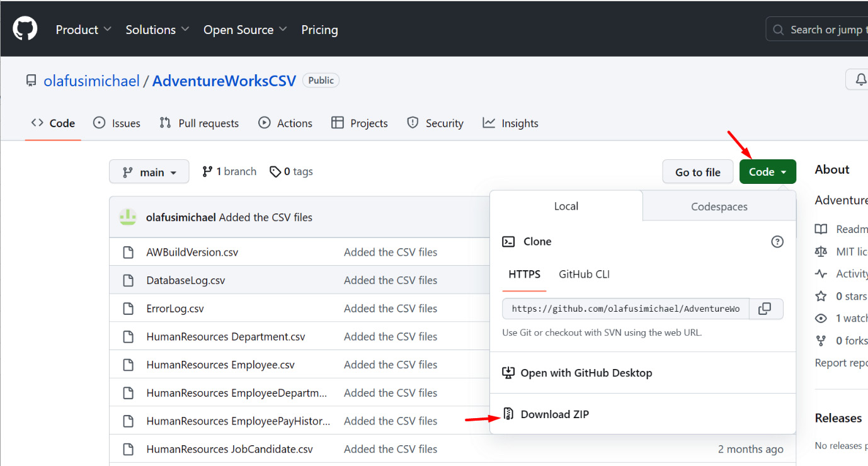Click the file icon beside AWBuildVersion.csv
Image resolution: width=868 pixels, height=466 pixels.
click(x=128, y=252)
